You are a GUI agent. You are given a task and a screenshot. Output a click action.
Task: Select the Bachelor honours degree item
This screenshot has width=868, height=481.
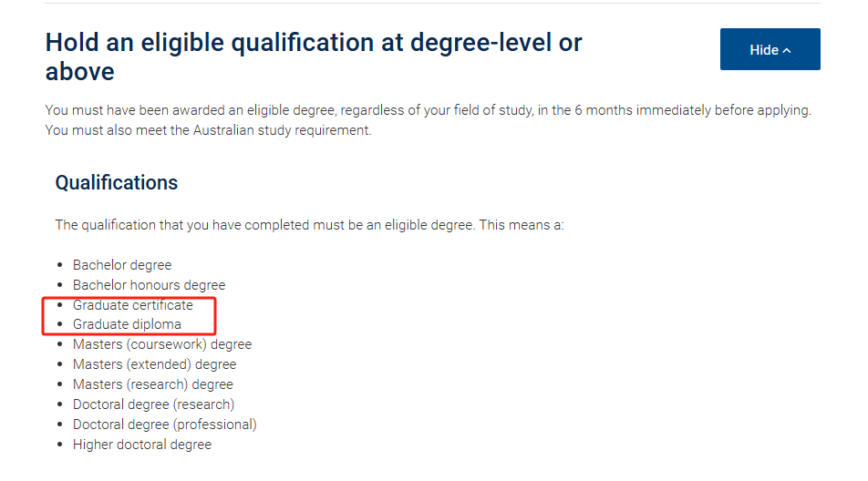pyautogui.click(x=149, y=285)
